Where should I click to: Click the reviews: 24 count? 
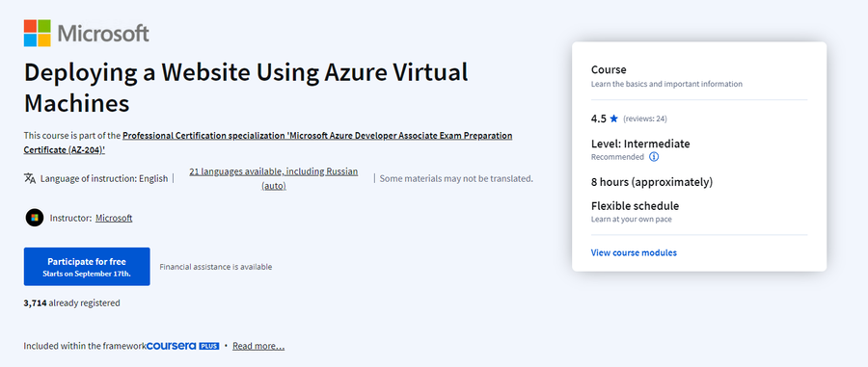645,118
